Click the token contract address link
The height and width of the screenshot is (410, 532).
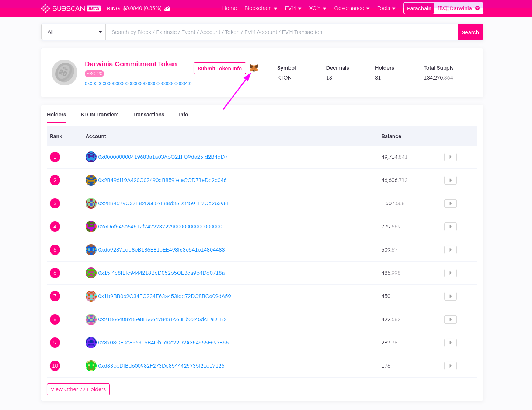139,84
